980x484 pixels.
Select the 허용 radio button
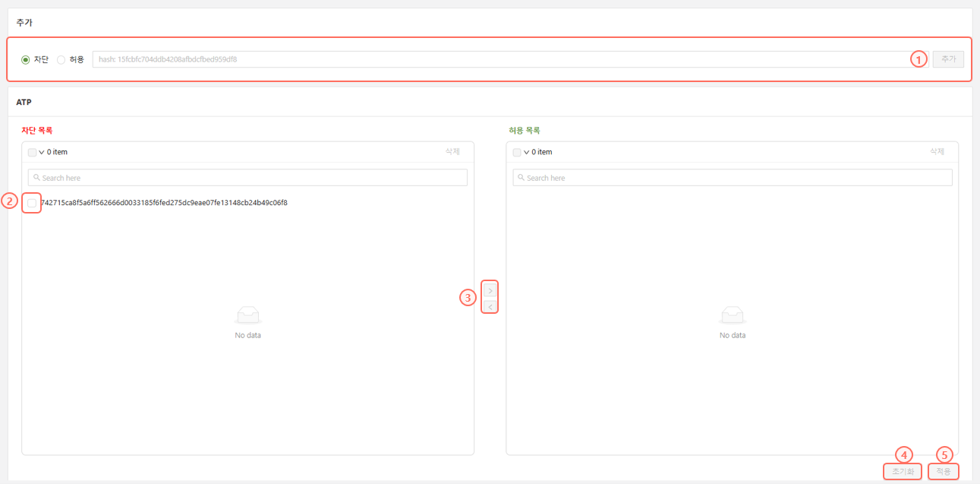(61, 59)
